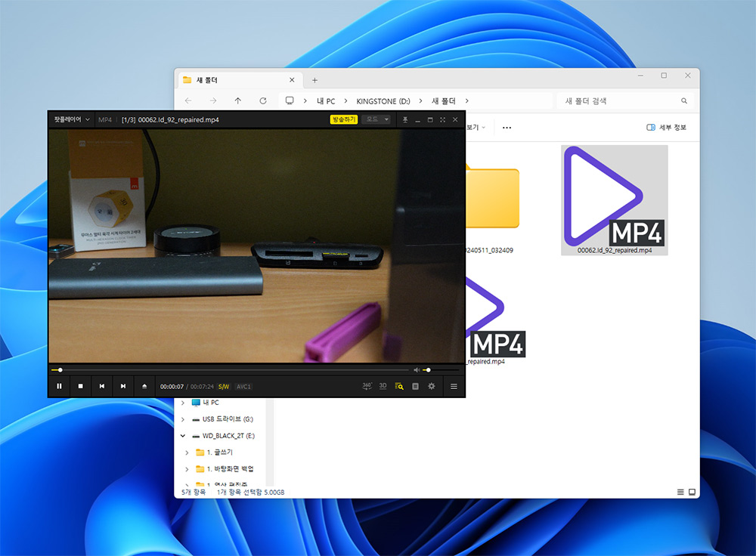Click the yellow 방송하기 button
756x556 pixels.
point(344,119)
